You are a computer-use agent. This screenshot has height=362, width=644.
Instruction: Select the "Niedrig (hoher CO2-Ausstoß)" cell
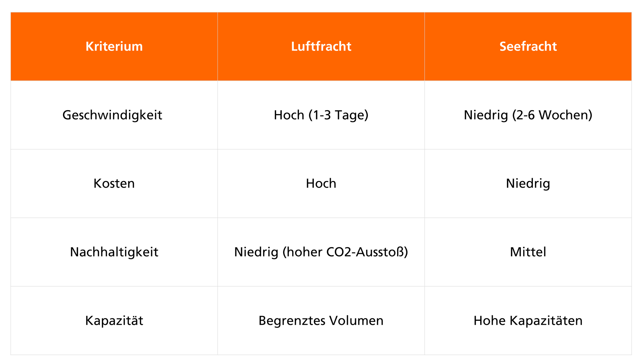coord(321,252)
